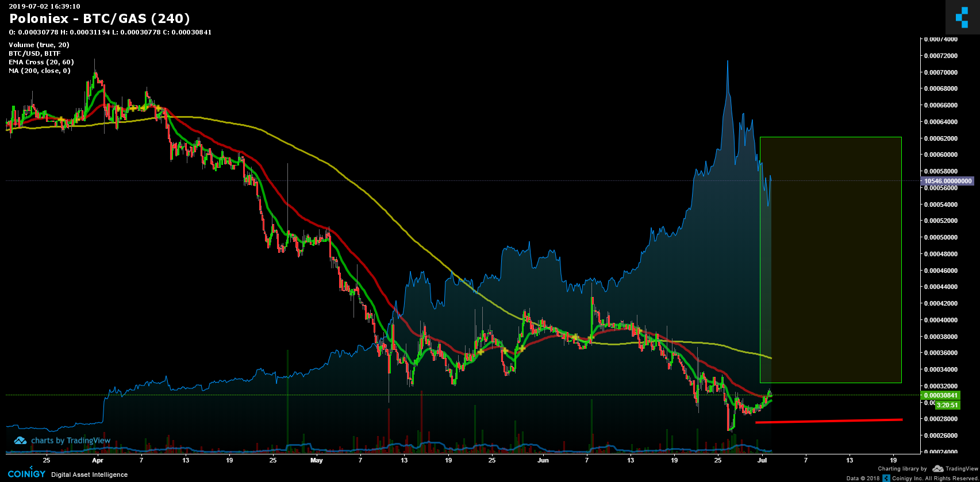Click the Coinigy logo icon in top corner
Viewport: 980px width, 482px height.
click(962, 17)
